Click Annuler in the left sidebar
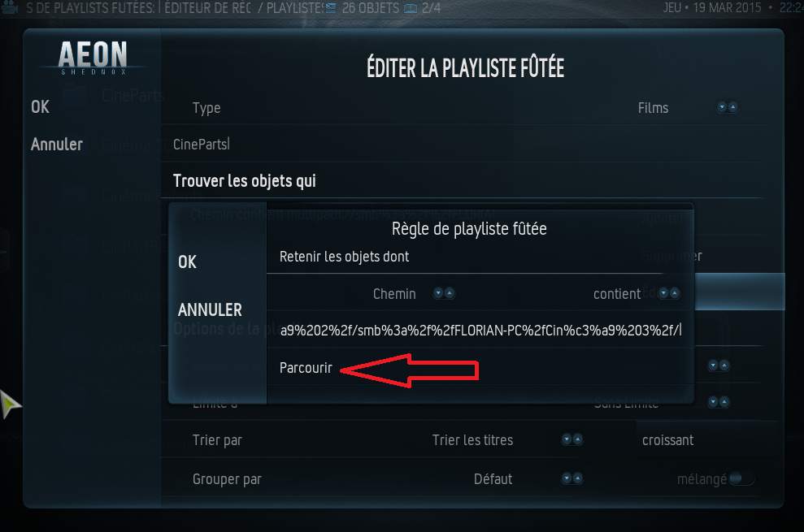 [x=56, y=145]
